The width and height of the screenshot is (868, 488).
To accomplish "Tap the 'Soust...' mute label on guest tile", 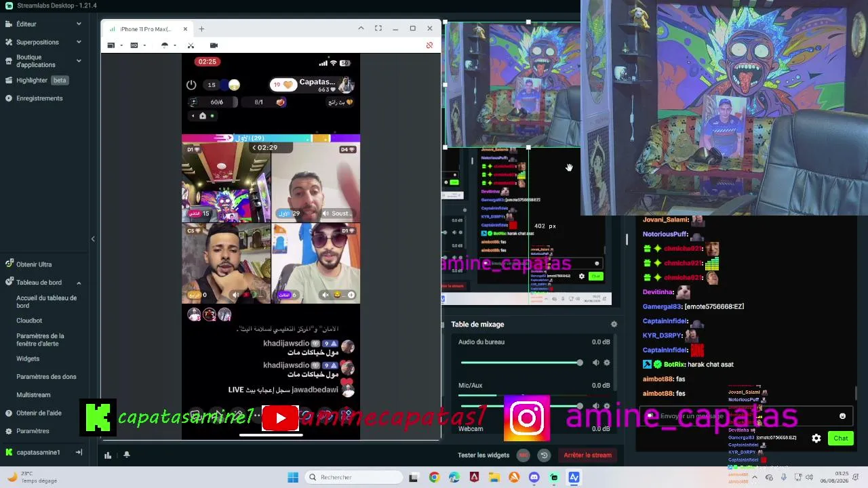I will pos(336,213).
